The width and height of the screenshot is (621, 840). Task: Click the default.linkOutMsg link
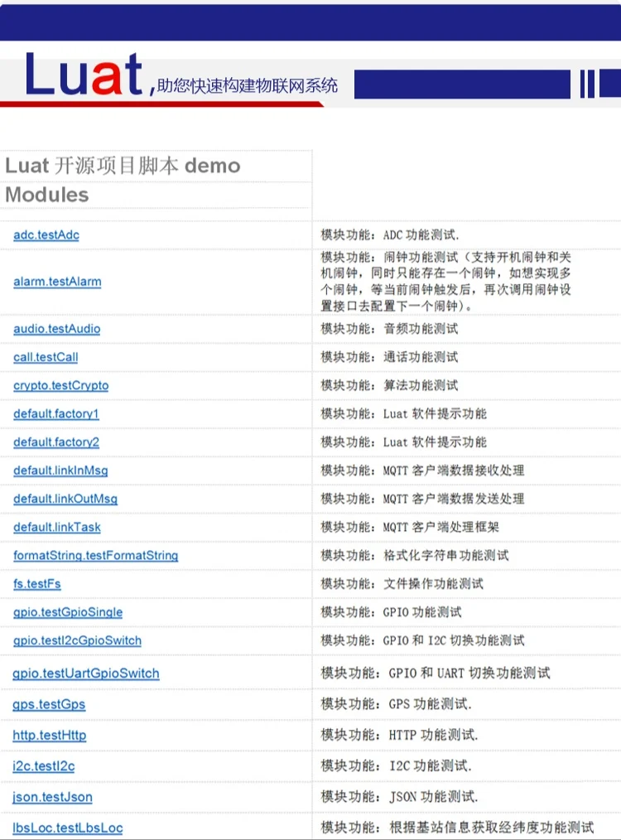pos(65,499)
